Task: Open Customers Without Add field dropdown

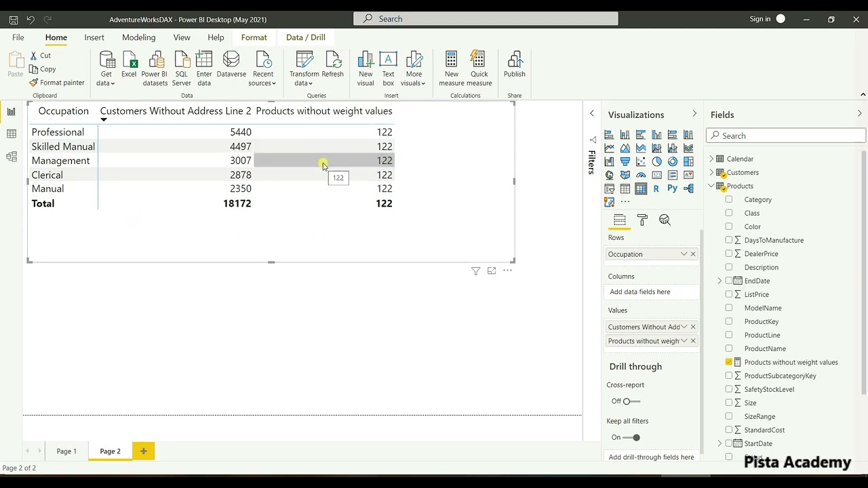Action: (684, 327)
